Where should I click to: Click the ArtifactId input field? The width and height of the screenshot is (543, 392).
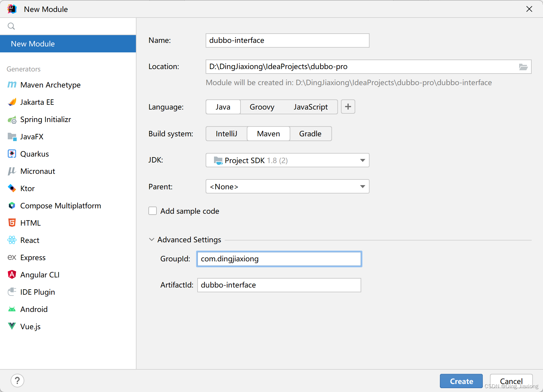(x=279, y=285)
